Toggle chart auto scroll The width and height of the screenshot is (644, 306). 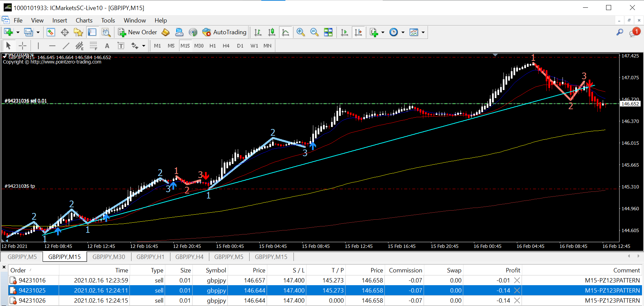click(344, 32)
